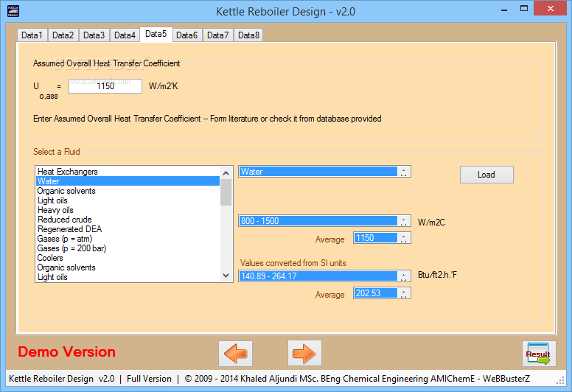Open the Data7 tab

217,35
